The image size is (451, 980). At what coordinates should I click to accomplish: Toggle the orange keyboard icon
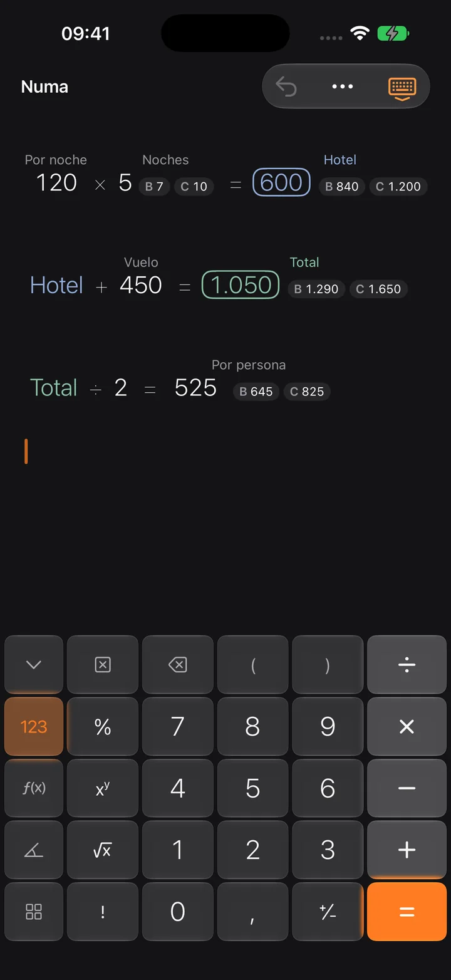click(402, 87)
